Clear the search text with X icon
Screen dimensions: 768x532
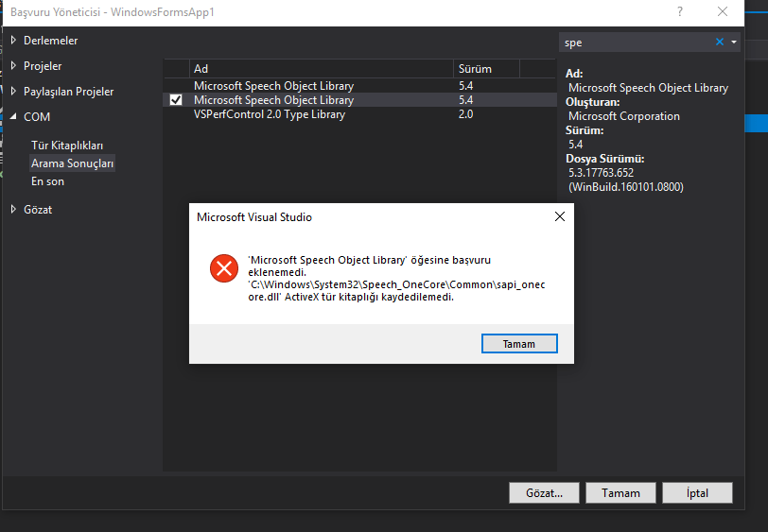pos(720,43)
